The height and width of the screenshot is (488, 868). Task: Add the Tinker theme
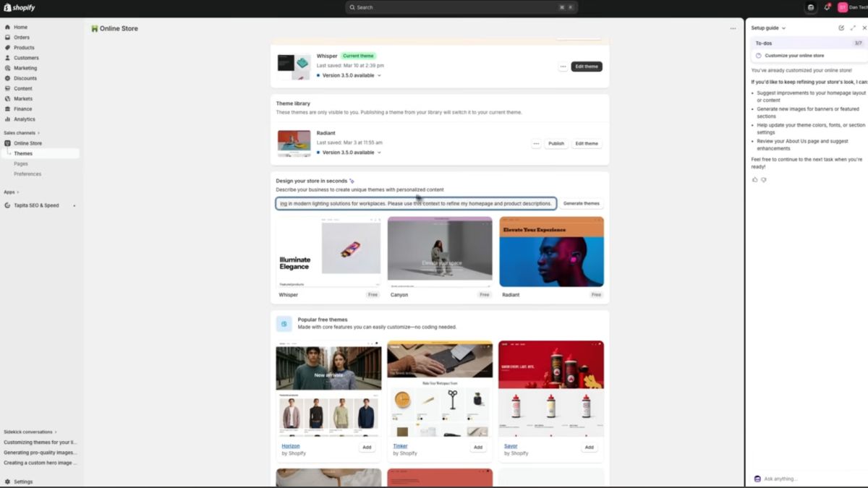478,448
